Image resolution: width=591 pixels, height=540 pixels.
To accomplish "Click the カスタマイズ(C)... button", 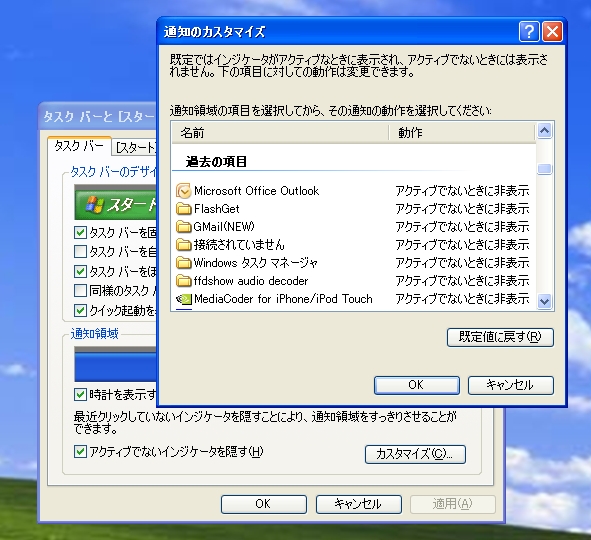I will (415, 454).
